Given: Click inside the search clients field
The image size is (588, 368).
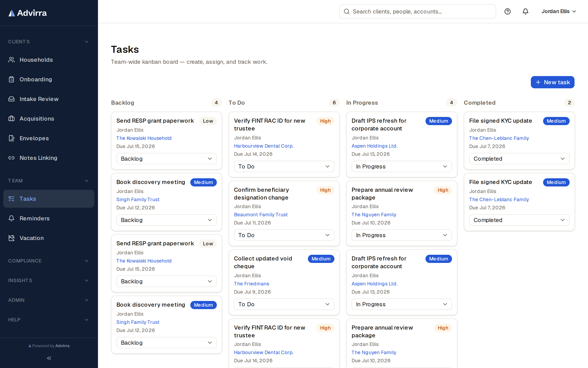Looking at the screenshot, I should (x=418, y=11).
